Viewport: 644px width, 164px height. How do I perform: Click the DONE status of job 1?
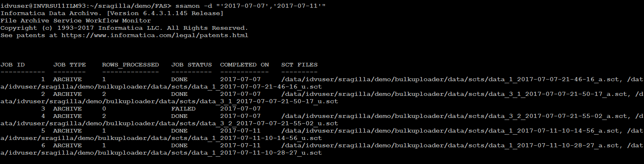coord(179,80)
